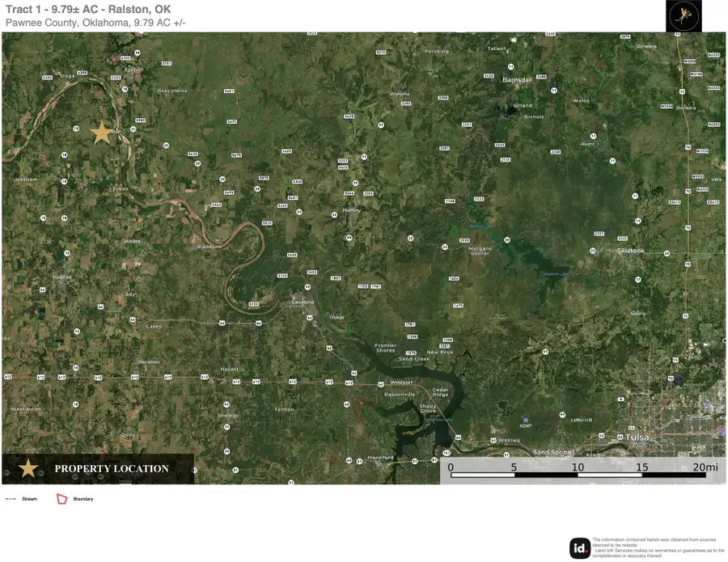Click the Skiatook town label
The width and height of the screenshot is (728, 562).
[631, 251]
